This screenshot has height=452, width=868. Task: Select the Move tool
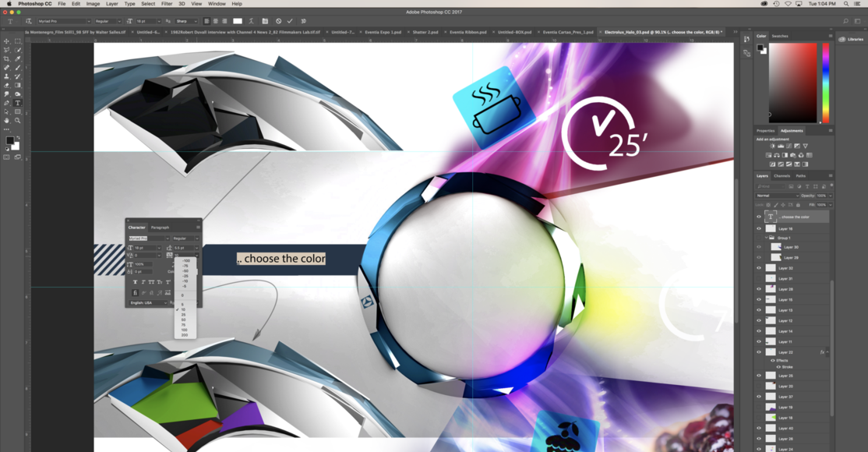[x=7, y=41]
